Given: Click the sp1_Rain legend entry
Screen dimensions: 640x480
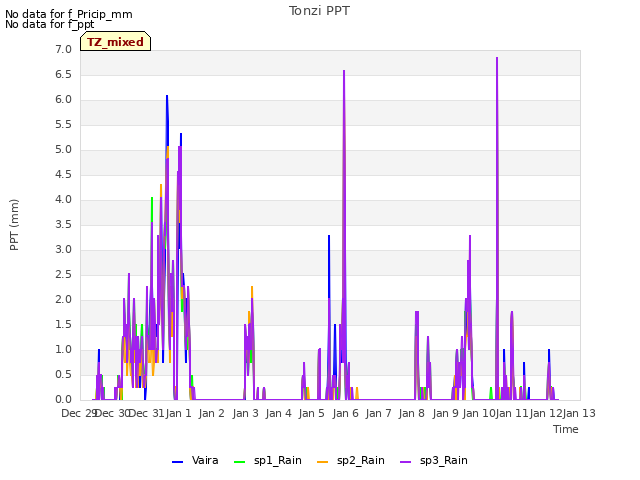Looking at the screenshot, I should click(x=268, y=461).
